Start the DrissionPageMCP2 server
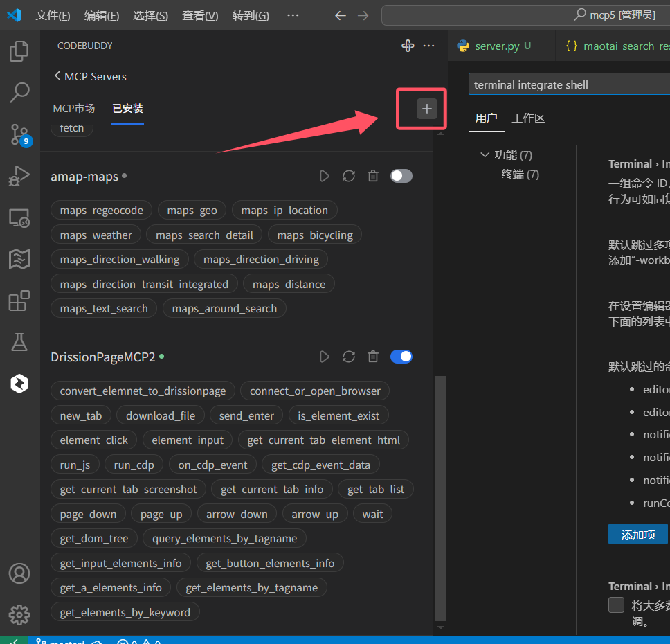 (325, 357)
